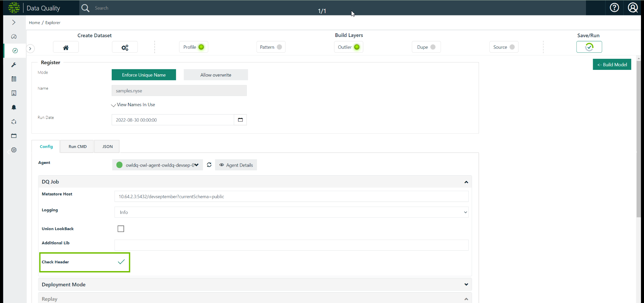This screenshot has height=303, width=644.
Task: Enable the Dupe layer toggle
Action: pyautogui.click(x=433, y=47)
